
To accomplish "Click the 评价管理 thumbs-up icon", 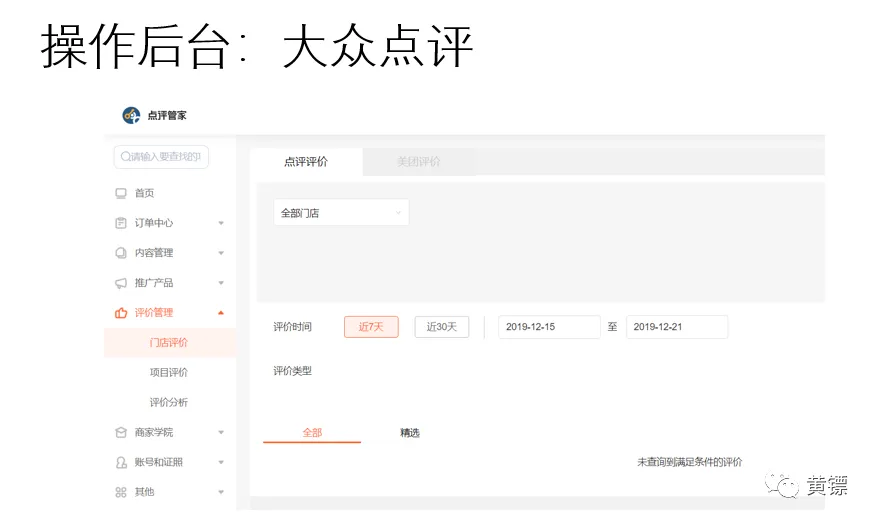I will [121, 313].
